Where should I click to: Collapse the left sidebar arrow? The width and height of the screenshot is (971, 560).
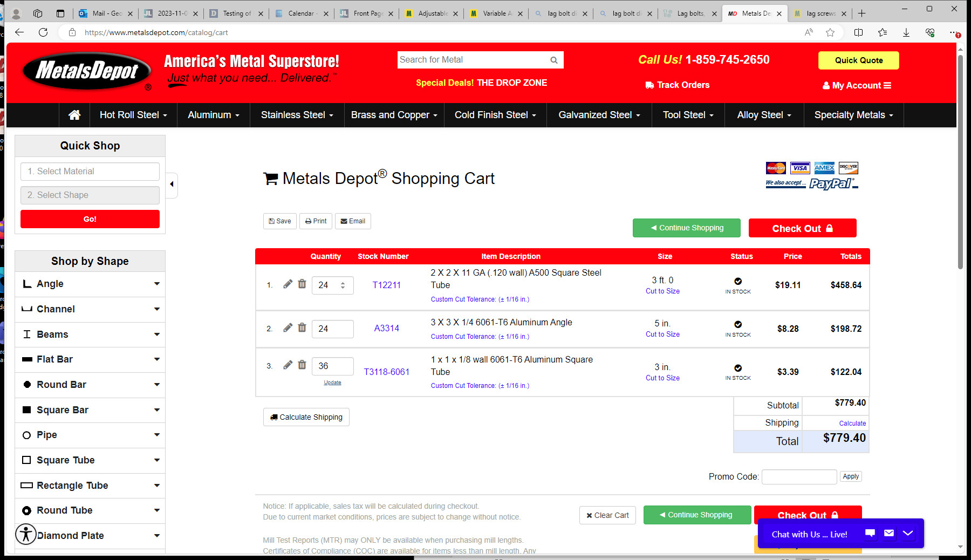pos(172,185)
